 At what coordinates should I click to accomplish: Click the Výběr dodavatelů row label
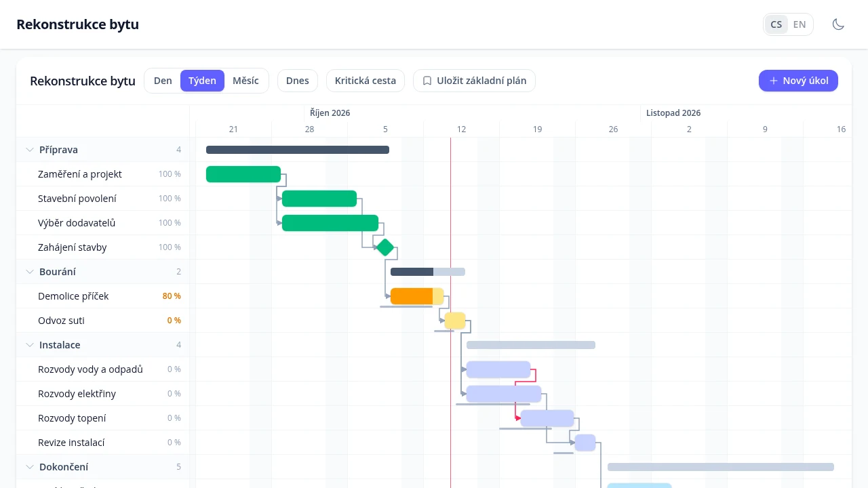click(x=77, y=223)
